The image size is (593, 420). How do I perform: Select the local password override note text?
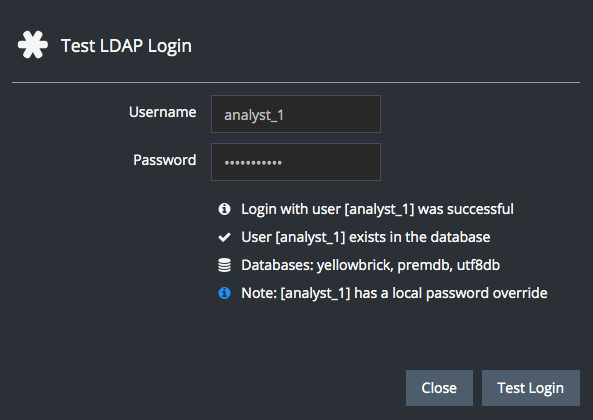click(394, 293)
